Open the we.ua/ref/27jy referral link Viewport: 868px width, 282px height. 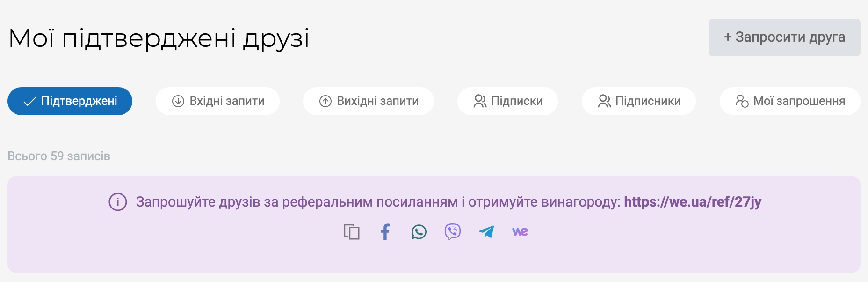click(x=693, y=202)
